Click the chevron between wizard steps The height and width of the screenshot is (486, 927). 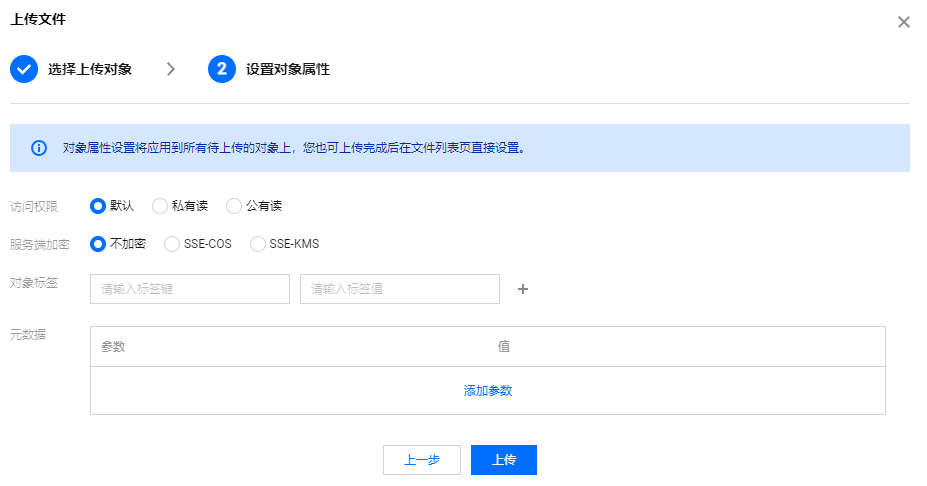[x=171, y=69]
